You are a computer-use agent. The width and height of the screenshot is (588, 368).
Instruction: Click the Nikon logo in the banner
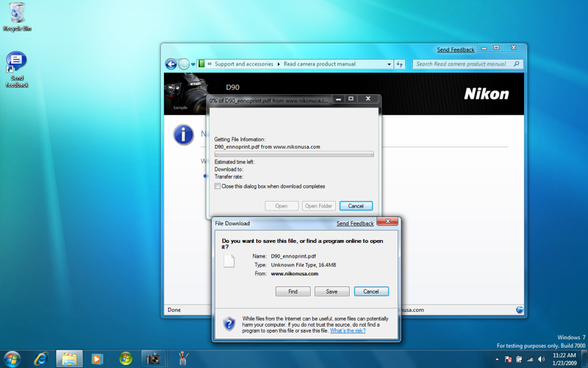point(487,94)
